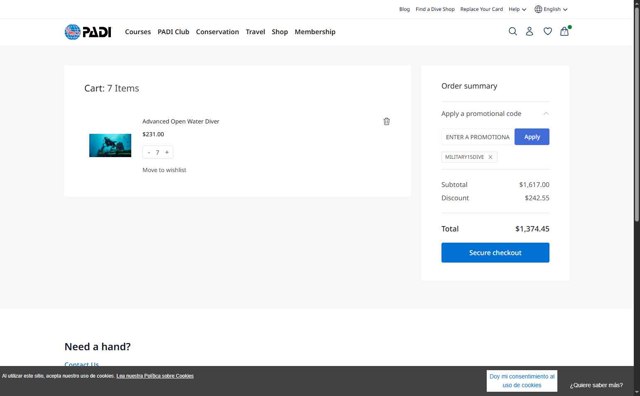The height and width of the screenshot is (396, 640).
Task: Open the Courses menu
Action: [x=138, y=32]
